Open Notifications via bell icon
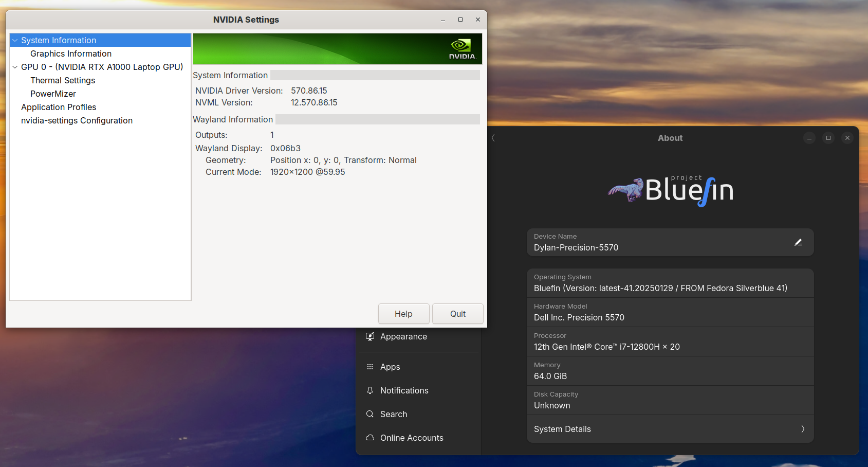Viewport: 868px width, 467px height. pyautogui.click(x=370, y=390)
